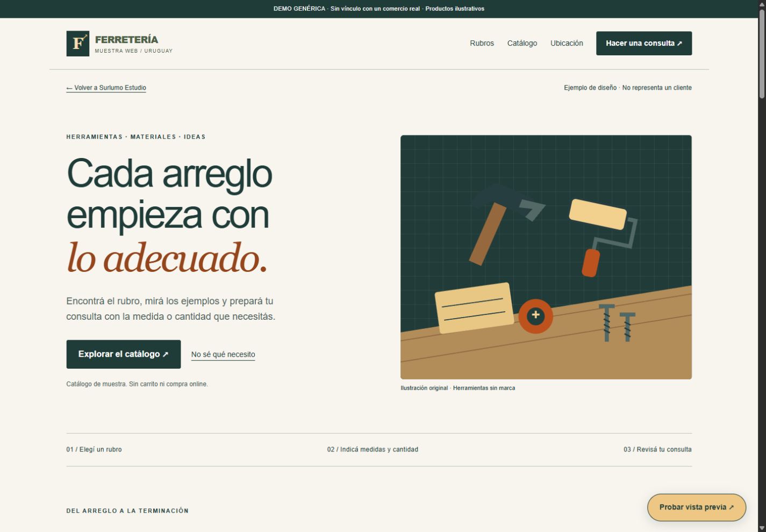The width and height of the screenshot is (766, 532).
Task: Go to Catálogo in navigation
Action: coord(522,44)
